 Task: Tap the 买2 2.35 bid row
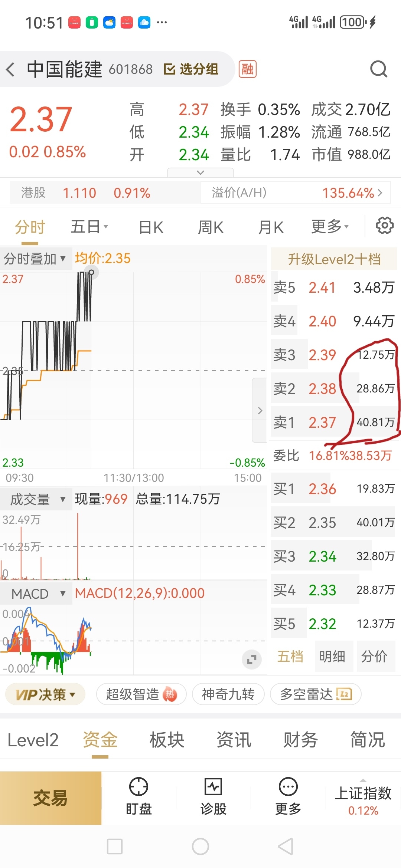(x=334, y=523)
